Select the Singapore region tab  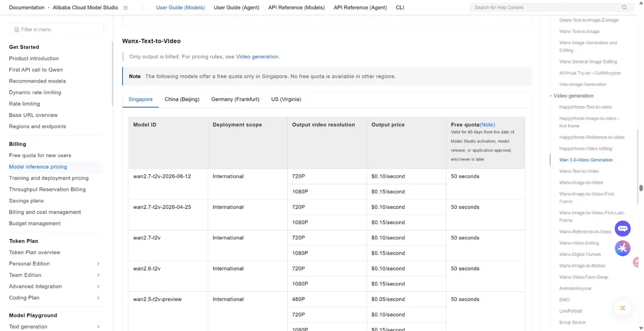coord(140,99)
